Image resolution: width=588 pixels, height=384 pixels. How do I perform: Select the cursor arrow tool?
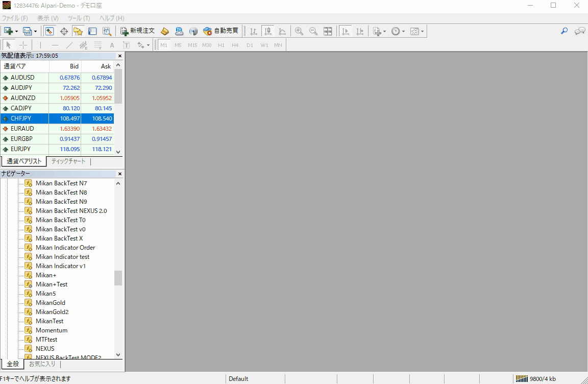(x=9, y=45)
